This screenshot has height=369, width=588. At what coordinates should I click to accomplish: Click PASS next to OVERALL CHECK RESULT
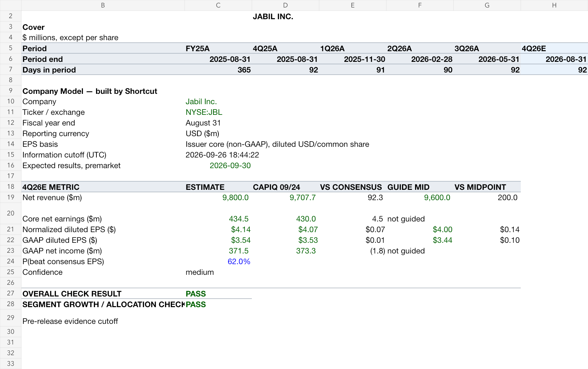tap(218, 294)
